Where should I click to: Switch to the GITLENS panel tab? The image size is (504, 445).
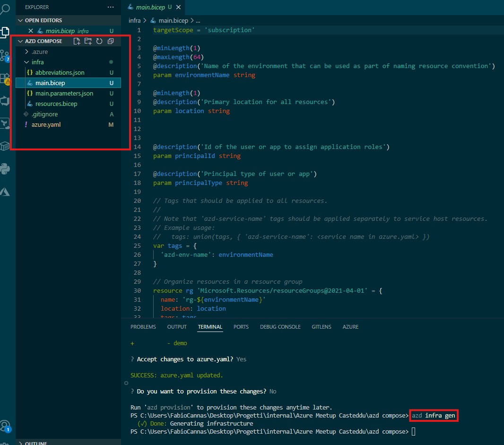[x=322, y=327]
